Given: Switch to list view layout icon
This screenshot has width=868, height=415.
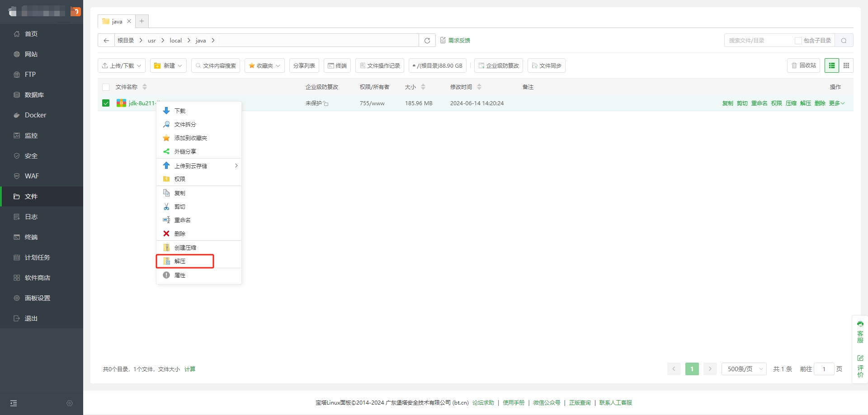Looking at the screenshot, I should 831,65.
